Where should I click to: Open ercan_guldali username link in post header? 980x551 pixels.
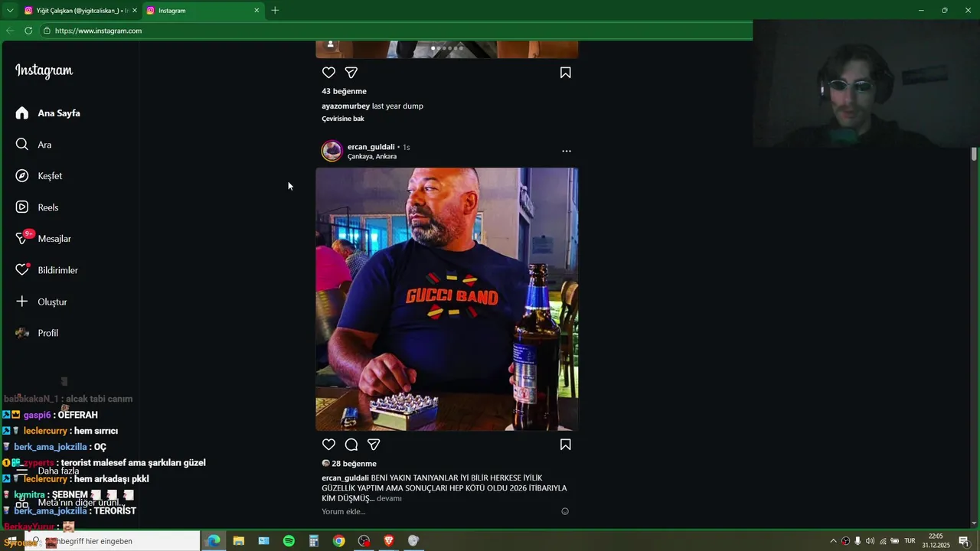371,147
